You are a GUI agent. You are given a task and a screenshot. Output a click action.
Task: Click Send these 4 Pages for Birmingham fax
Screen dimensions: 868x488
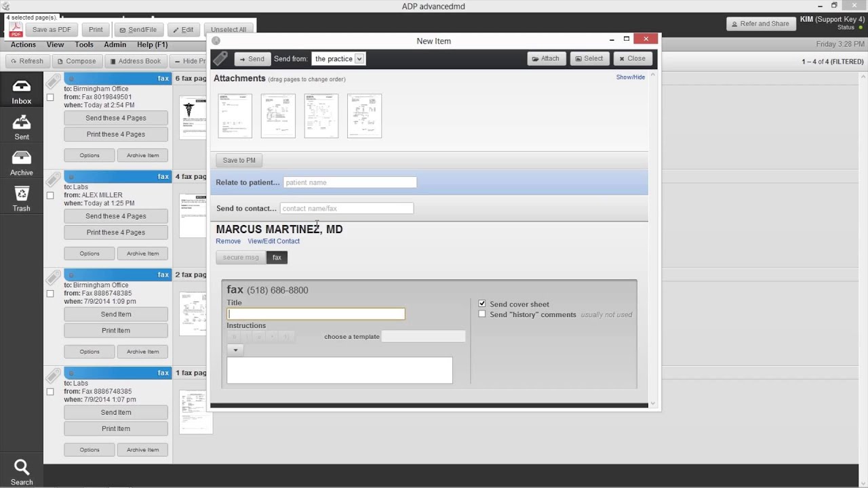(116, 118)
